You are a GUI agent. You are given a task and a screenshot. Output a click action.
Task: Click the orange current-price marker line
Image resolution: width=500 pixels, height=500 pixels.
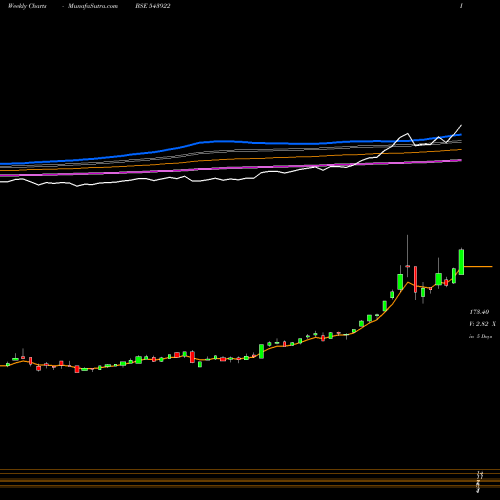(x=478, y=267)
